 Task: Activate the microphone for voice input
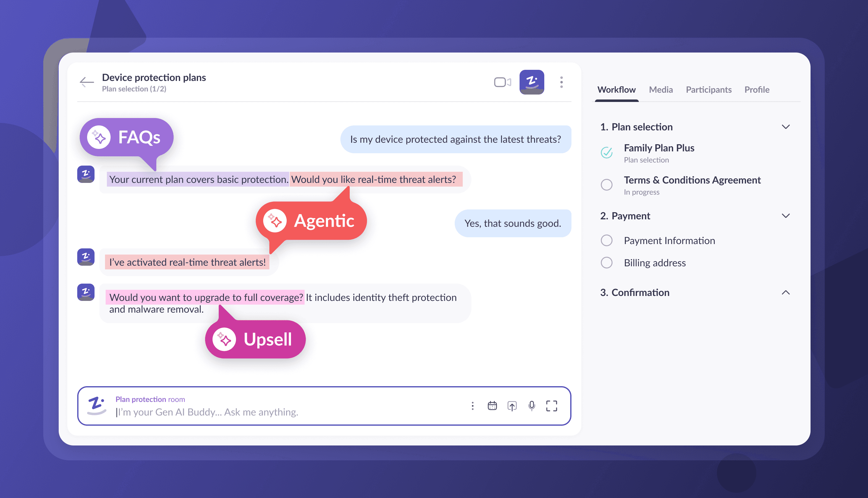[532, 406]
